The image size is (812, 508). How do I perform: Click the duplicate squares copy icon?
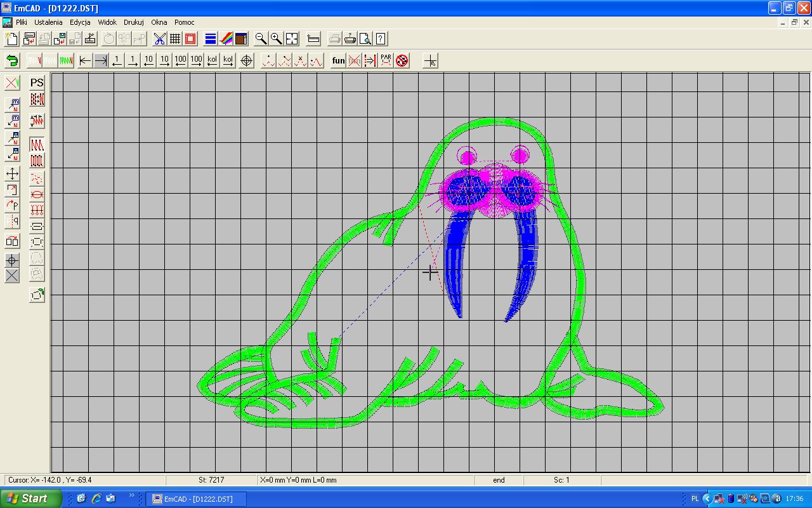coord(12,241)
